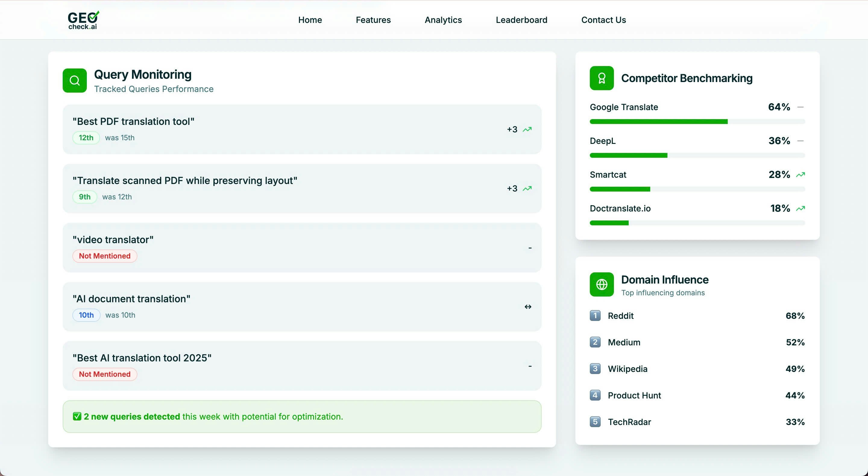Click the 64% value for Google Translate
The height and width of the screenshot is (476, 868).
pyautogui.click(x=779, y=107)
